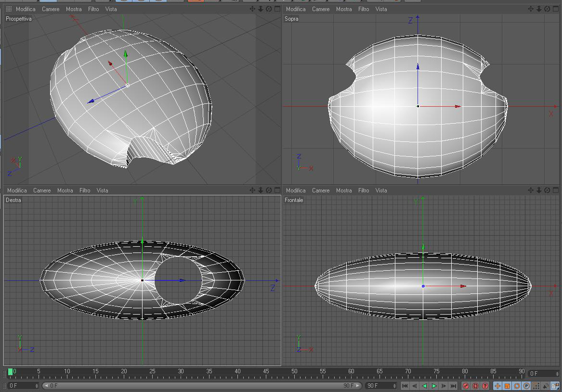Click the pan camera icon in Sopra view
The image size is (562, 392).
531,9
